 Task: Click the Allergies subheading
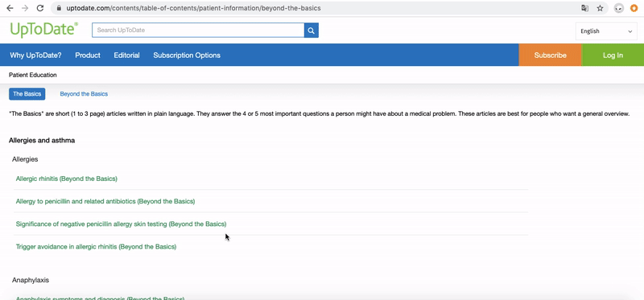(x=25, y=159)
